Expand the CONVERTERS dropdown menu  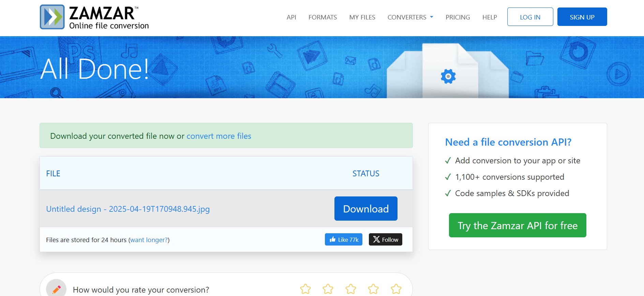coord(410,17)
